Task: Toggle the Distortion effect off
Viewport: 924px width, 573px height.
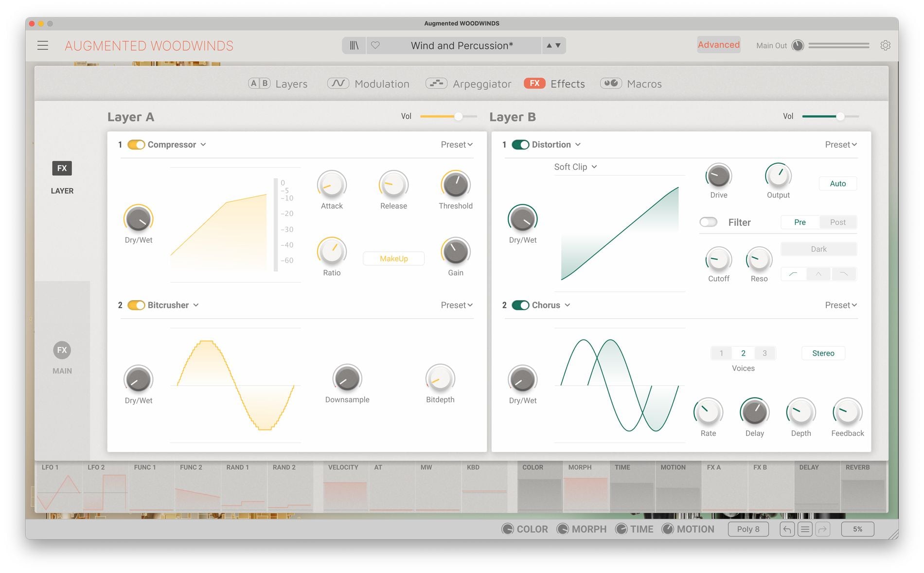Action: click(520, 144)
